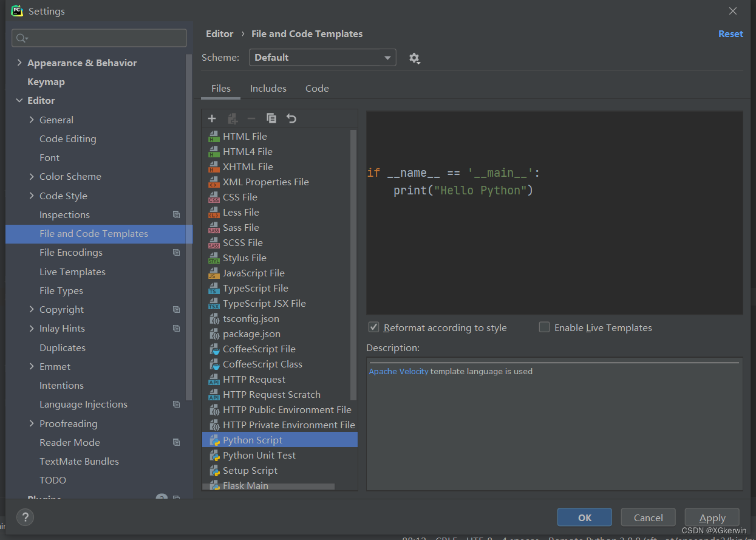Click the XML Properties File icon
The width and height of the screenshot is (756, 540).
coord(214,182)
